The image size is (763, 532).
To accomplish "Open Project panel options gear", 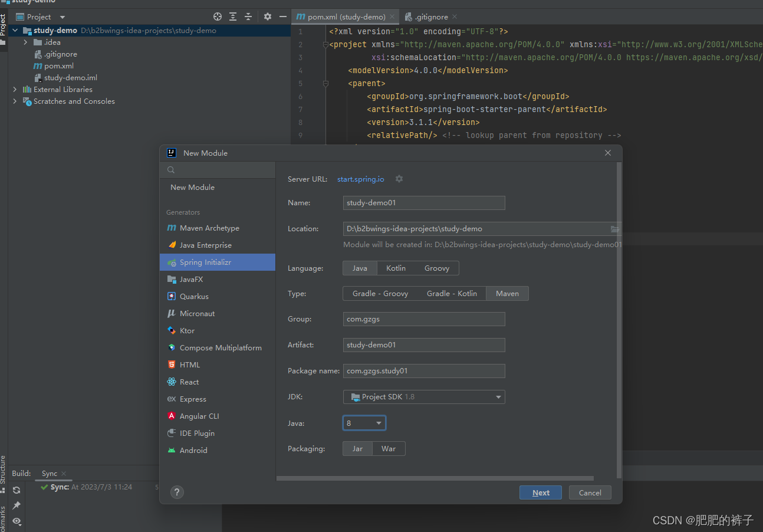I will (x=268, y=17).
